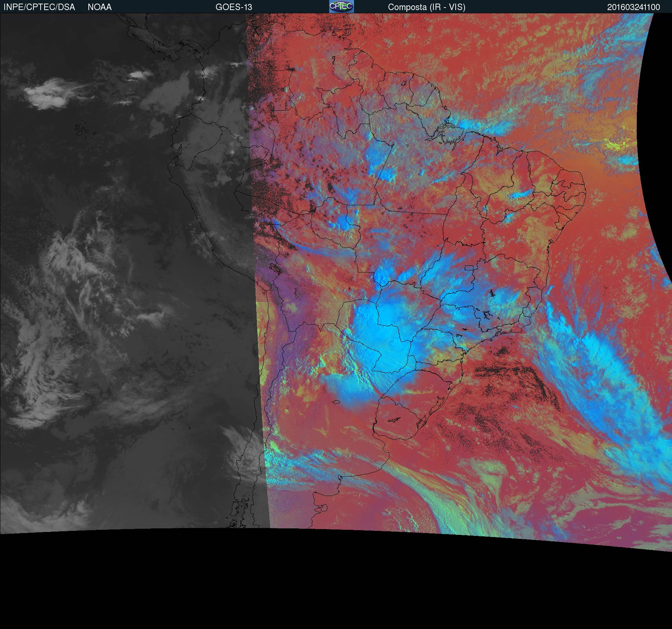Click the Composta (IR - VIS) title

click(x=427, y=7)
